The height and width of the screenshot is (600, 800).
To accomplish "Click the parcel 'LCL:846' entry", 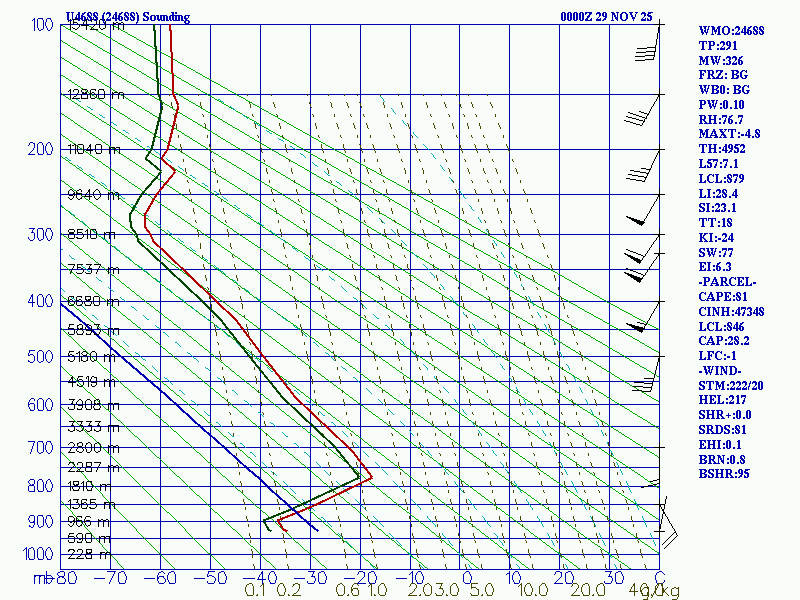I will click(721, 327).
